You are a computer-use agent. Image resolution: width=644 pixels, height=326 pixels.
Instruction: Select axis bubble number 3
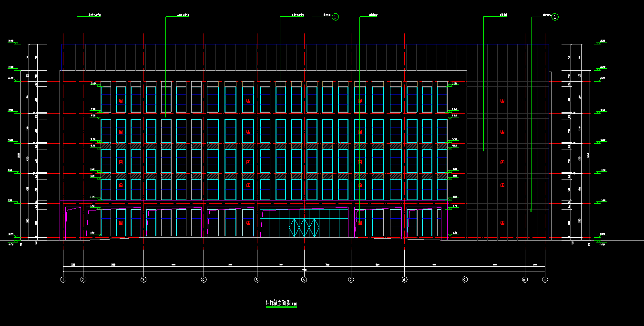point(143,280)
